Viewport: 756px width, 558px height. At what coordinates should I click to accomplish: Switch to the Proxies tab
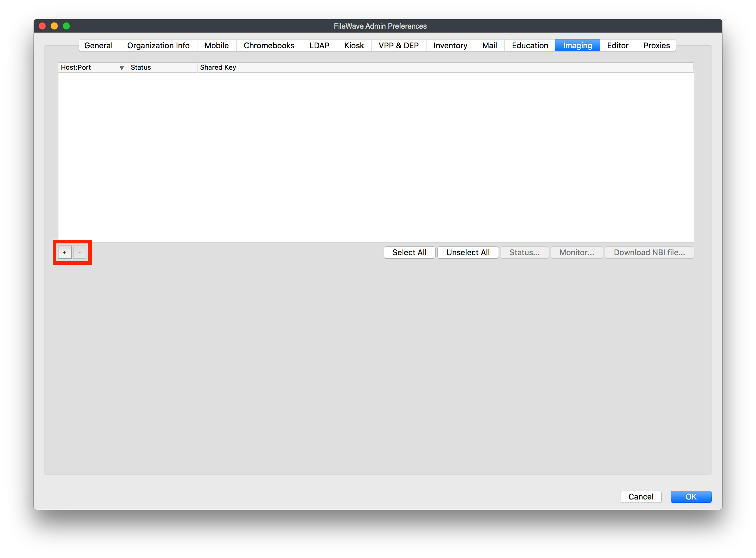pyautogui.click(x=657, y=46)
